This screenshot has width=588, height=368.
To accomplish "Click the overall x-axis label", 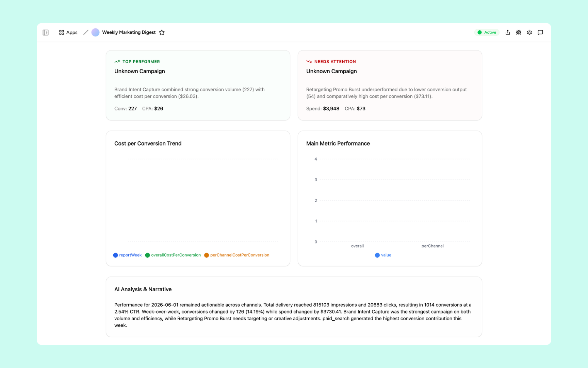I will coord(357,246).
